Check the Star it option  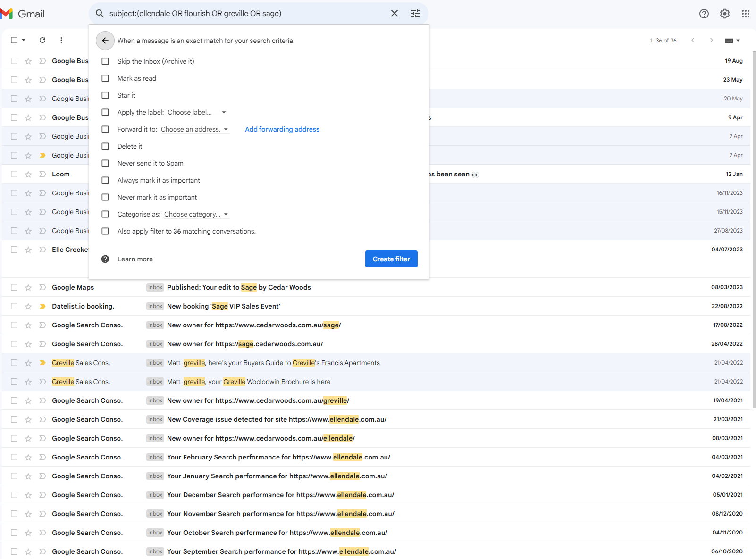[105, 95]
